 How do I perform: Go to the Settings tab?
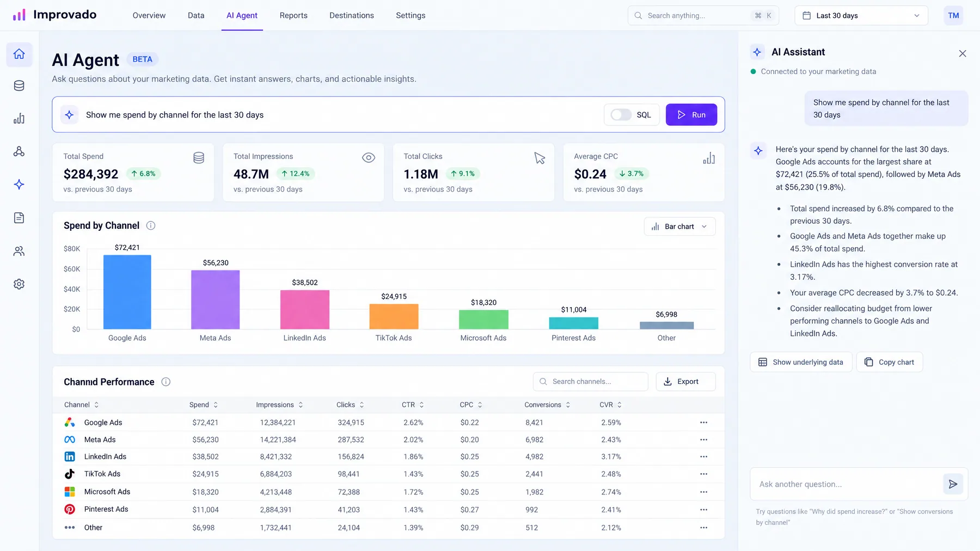pyautogui.click(x=411, y=15)
